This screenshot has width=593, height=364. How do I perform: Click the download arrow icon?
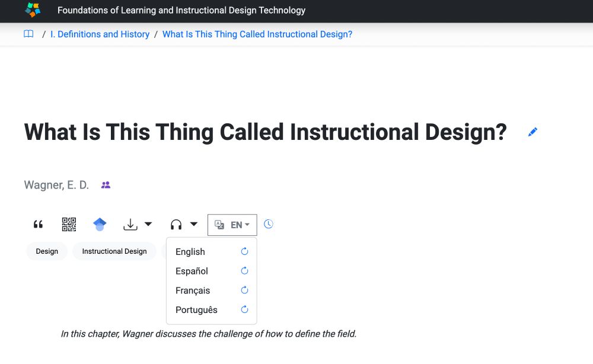130,225
